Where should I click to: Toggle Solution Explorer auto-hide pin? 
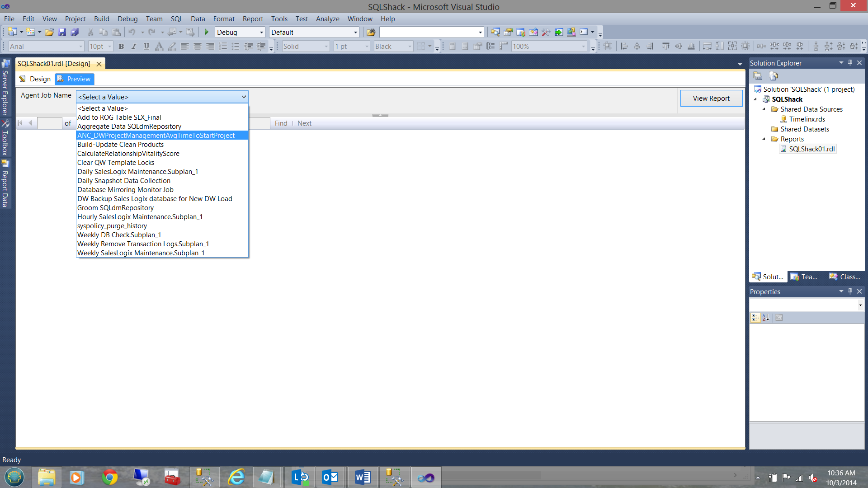[850, 63]
